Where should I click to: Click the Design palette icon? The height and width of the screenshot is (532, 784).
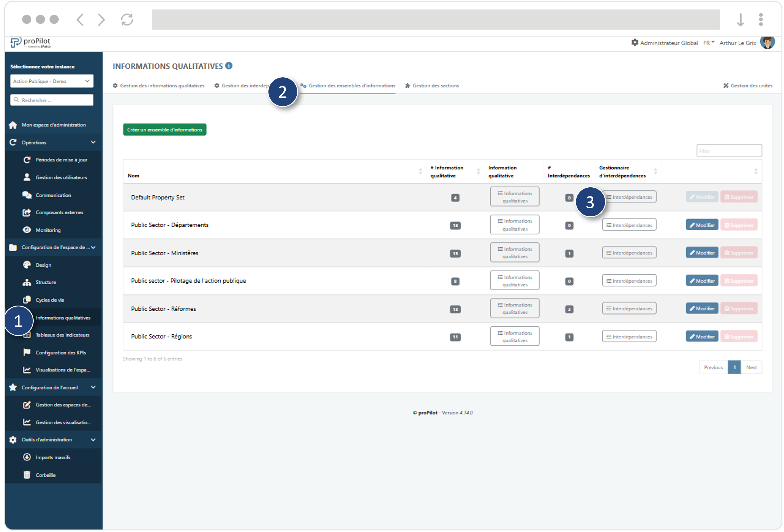(27, 265)
